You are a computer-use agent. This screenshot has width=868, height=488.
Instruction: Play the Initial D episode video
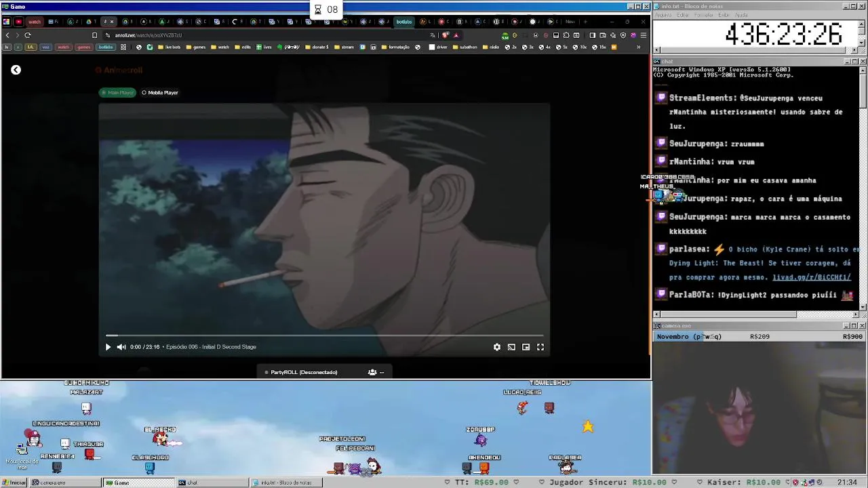(x=108, y=347)
